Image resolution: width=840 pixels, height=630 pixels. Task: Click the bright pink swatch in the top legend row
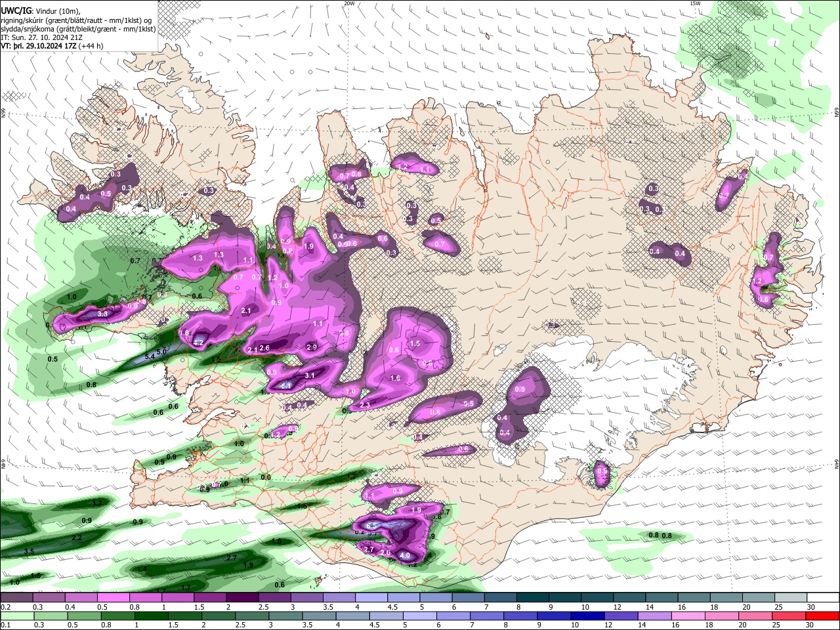[x=113, y=597]
